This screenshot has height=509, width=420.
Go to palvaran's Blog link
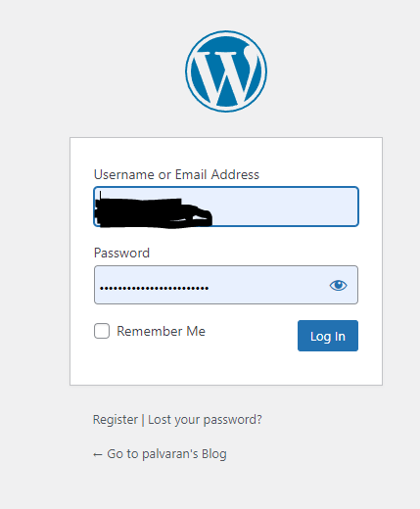tap(160, 454)
